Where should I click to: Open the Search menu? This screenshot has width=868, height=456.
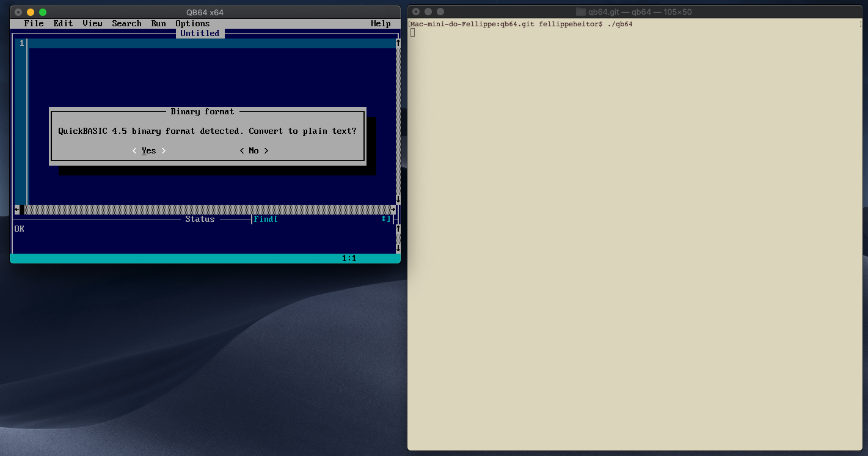pyautogui.click(x=126, y=23)
